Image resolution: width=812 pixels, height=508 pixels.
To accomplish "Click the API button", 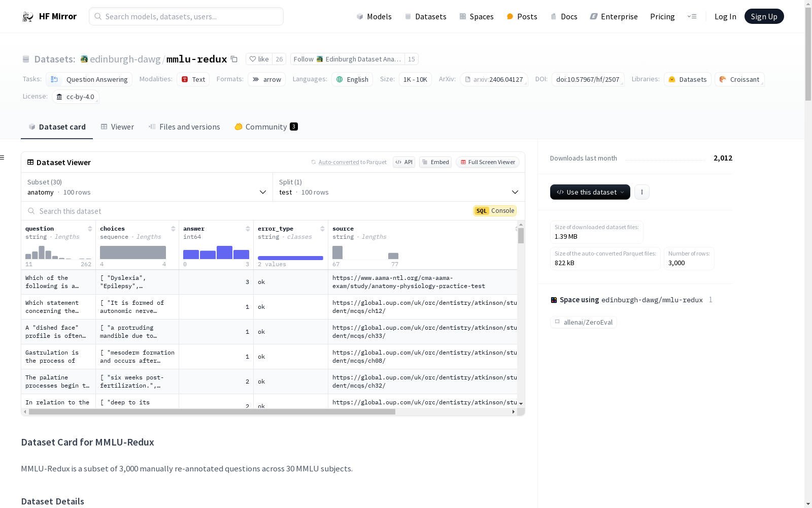I will click(x=404, y=162).
